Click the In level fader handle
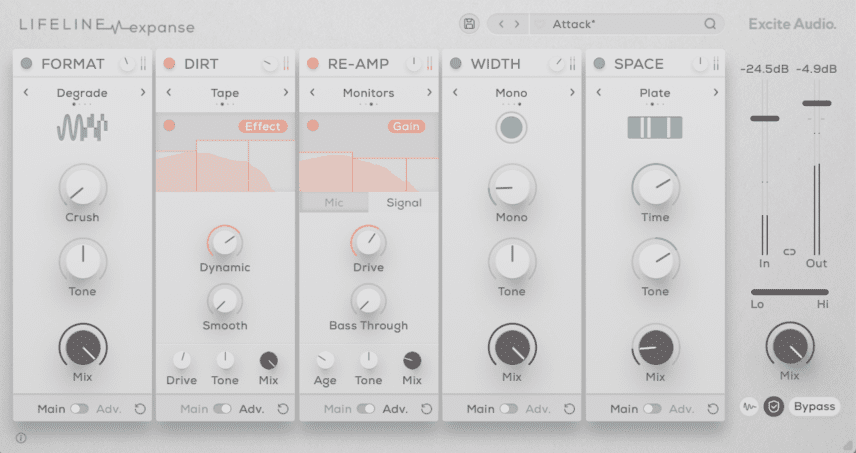Viewport: 856px width, 453px height. (764, 118)
